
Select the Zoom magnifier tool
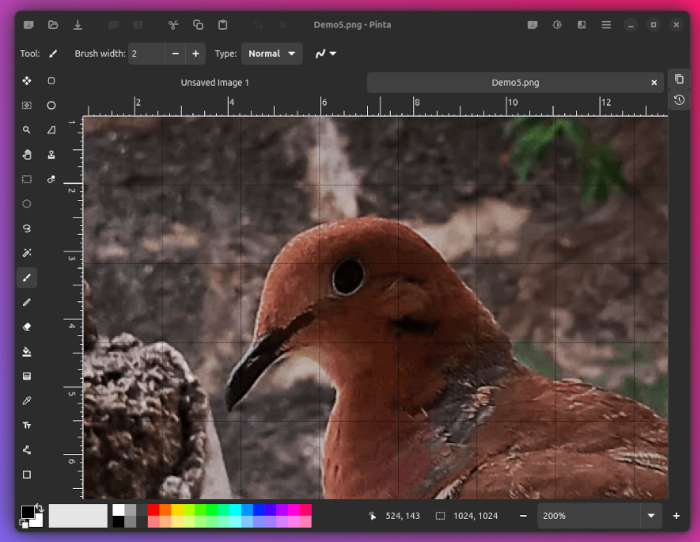[x=27, y=130]
